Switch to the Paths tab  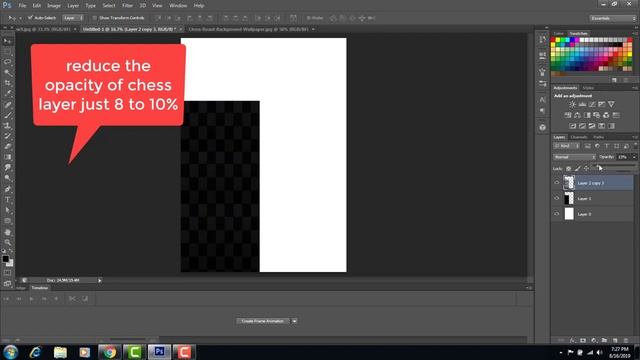click(598, 137)
